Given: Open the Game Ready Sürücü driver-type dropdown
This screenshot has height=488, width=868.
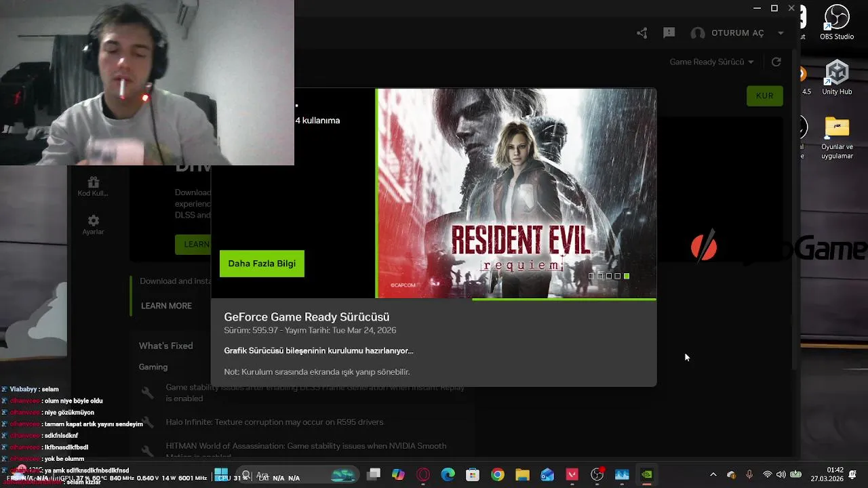Looking at the screenshot, I should pos(711,62).
